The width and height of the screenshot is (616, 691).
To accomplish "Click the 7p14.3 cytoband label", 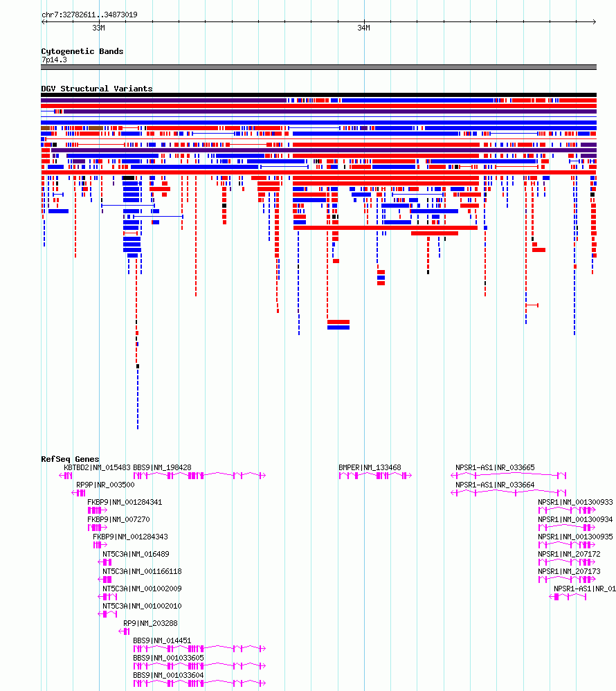I will [x=54, y=60].
